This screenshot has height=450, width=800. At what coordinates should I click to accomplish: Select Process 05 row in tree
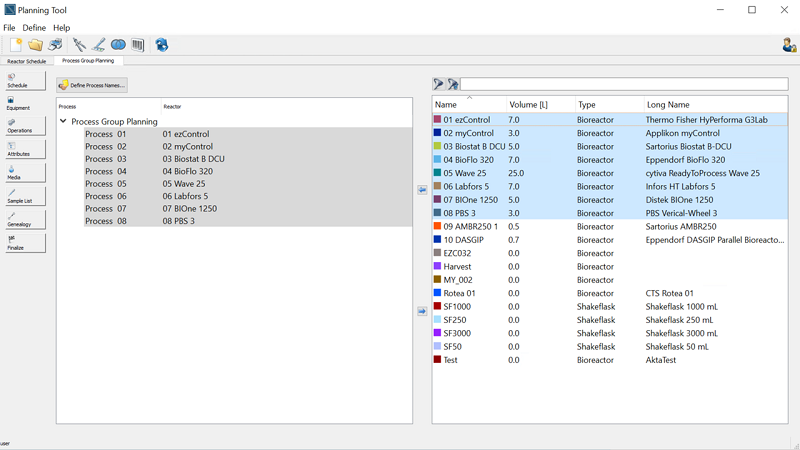pyautogui.click(x=248, y=184)
